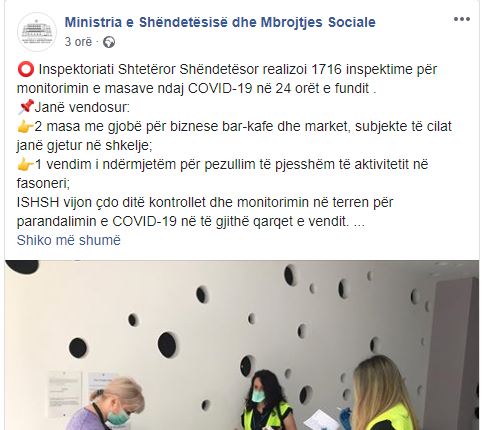The width and height of the screenshot is (484, 430).
Task: Click the dark-haired masked woman in photo
Action: (267, 400)
